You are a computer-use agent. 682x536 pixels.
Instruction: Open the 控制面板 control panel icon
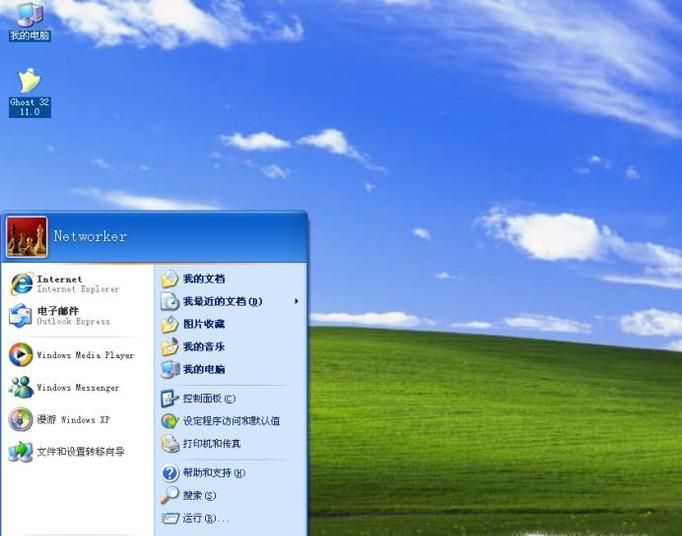[x=170, y=398]
